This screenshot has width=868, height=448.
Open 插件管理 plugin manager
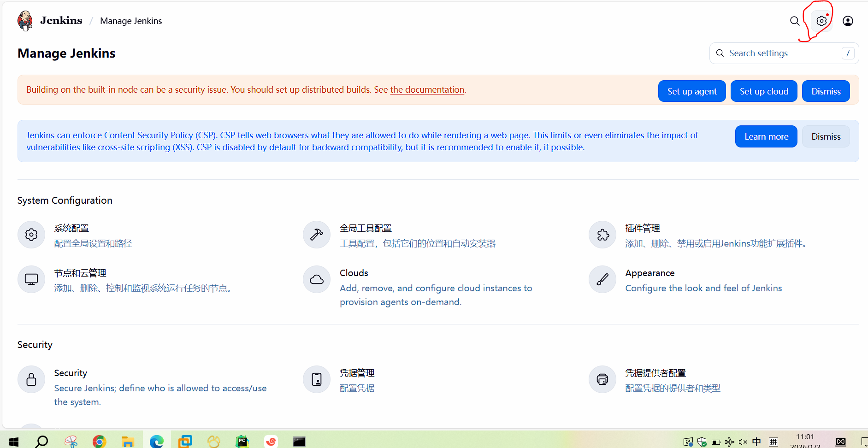(643, 228)
